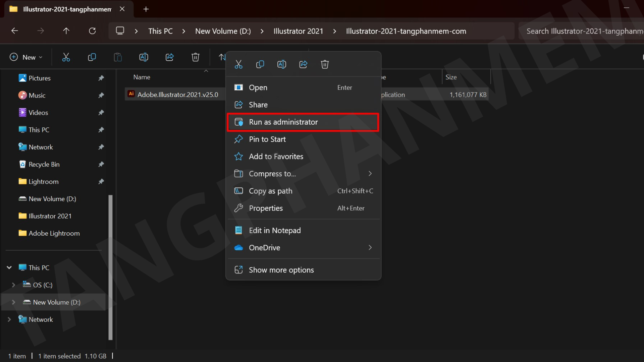Click the search box for this folder
Viewport: 644px width, 362px height.
pos(582,31)
